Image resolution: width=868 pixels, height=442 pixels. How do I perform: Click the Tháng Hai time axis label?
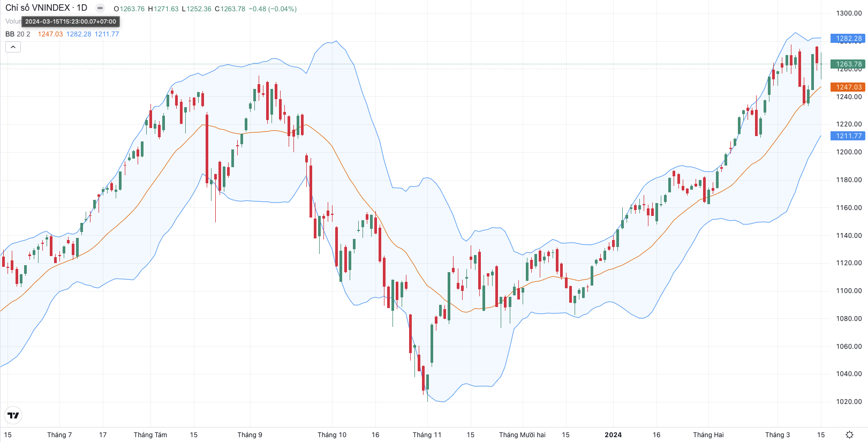[x=708, y=435]
